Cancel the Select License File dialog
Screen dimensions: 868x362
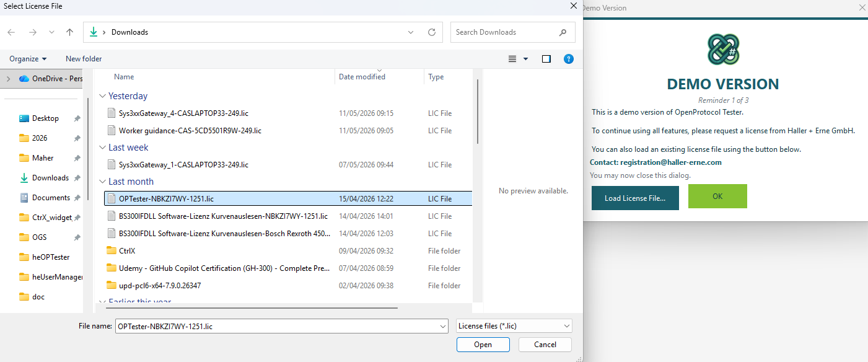point(545,345)
